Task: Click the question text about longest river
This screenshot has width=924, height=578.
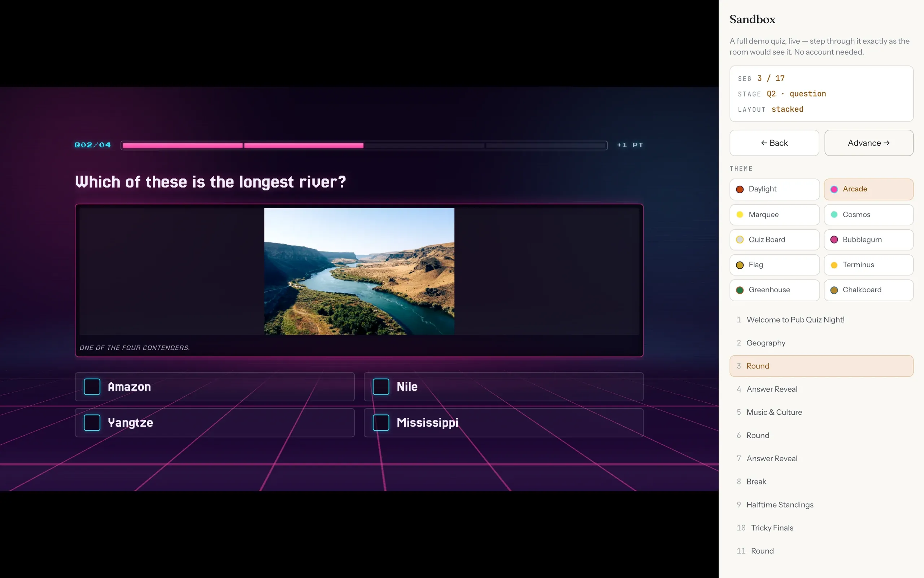Action: 210,182
